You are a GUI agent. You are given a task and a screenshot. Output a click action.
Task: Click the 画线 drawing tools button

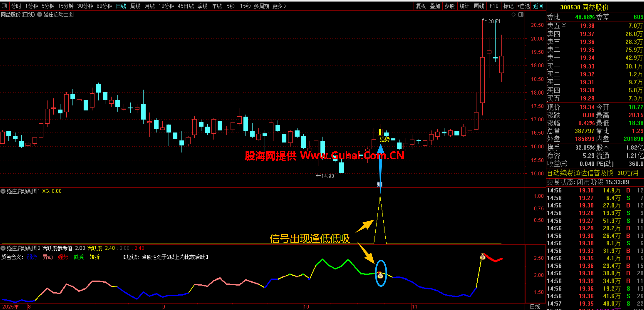coord(479,6)
